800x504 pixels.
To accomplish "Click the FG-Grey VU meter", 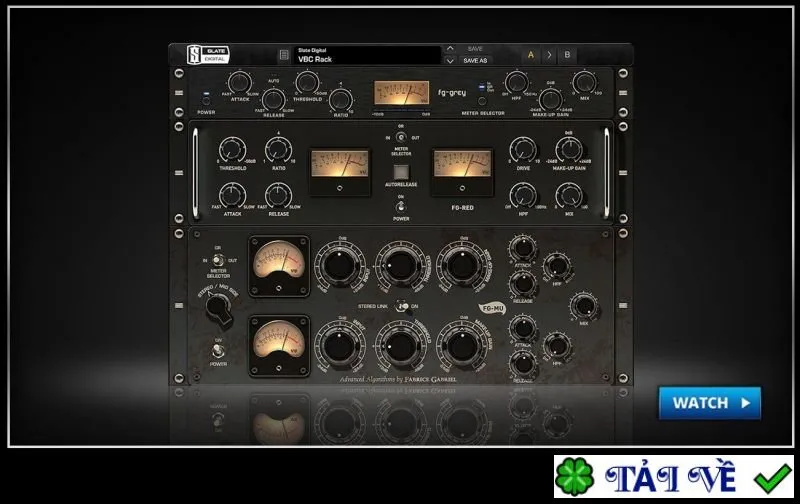I will [401, 93].
